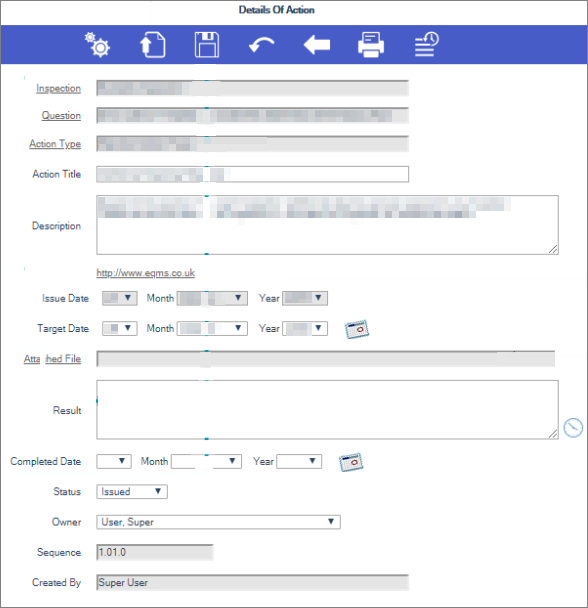The image size is (588, 608).
Task: Open the Target Date Year dropdown
Action: pos(305,328)
